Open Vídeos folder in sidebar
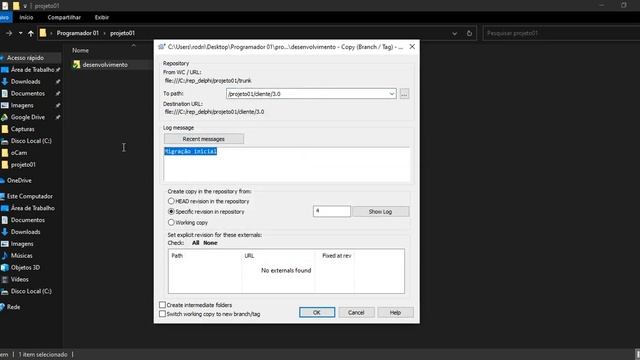The width and height of the screenshot is (640, 360). click(20, 279)
